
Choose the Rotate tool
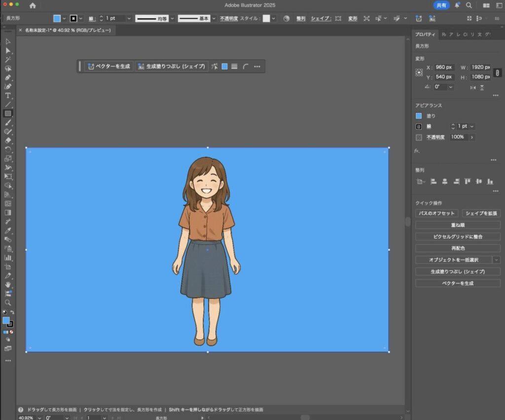[x=8, y=150]
